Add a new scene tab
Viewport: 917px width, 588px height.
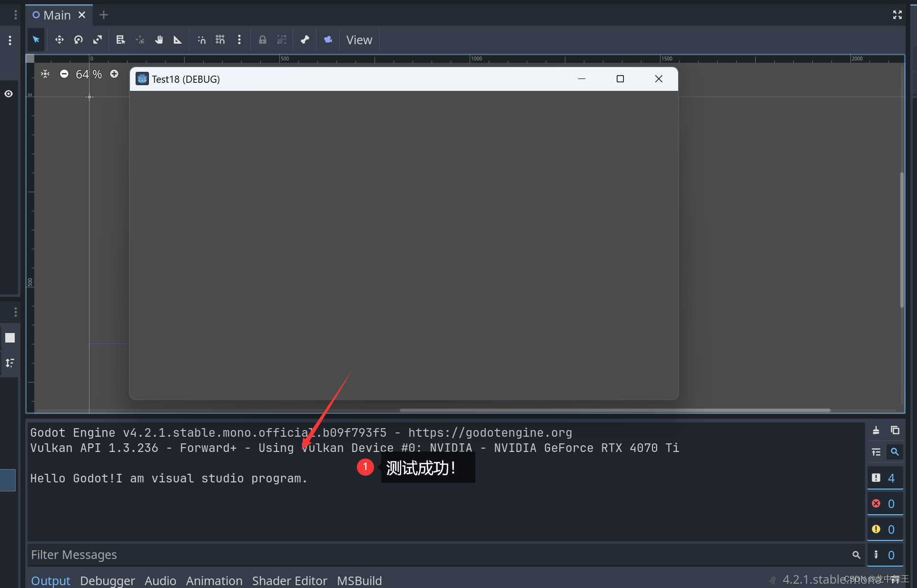pos(104,15)
